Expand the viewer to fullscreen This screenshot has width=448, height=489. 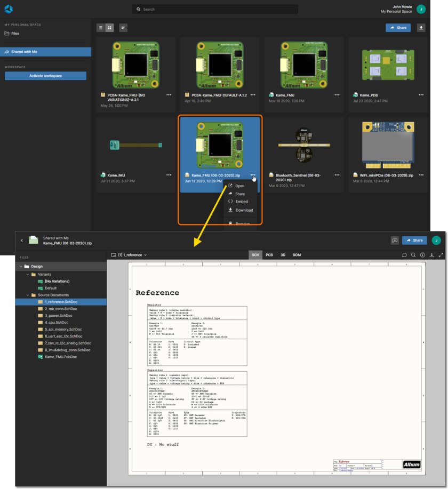tap(441, 255)
